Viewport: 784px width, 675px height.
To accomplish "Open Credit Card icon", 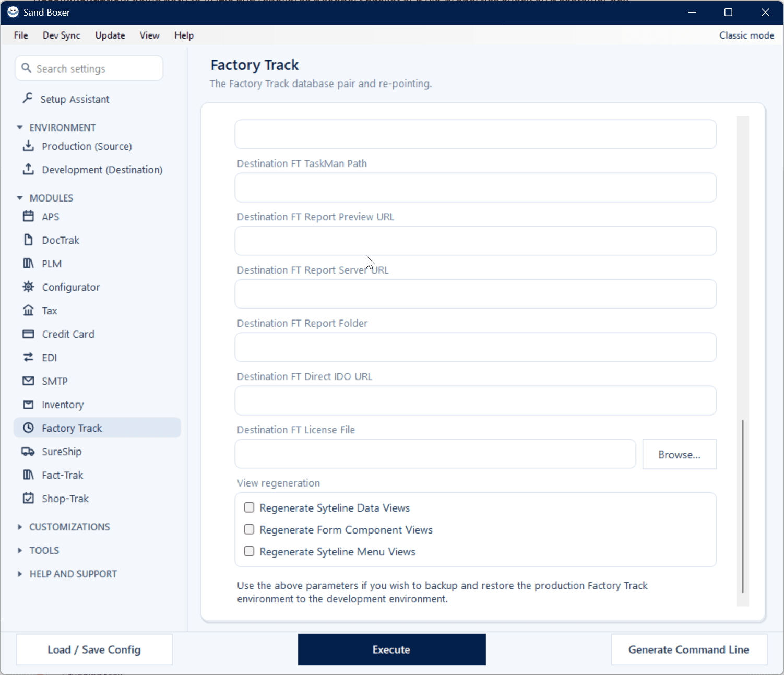I will tap(29, 334).
